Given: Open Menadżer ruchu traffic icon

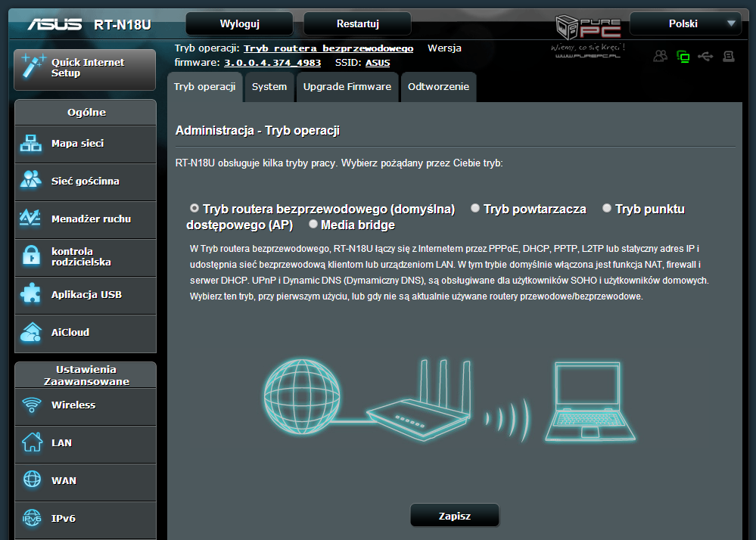Looking at the screenshot, I should 30,218.
